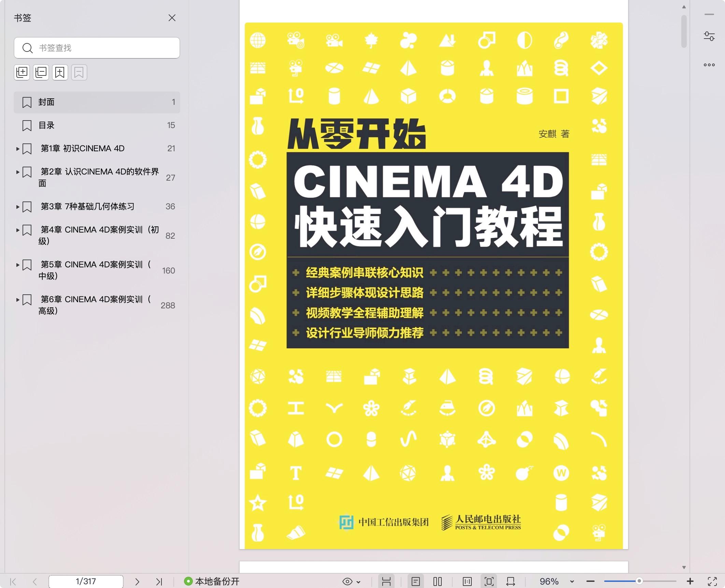Viewport: 725px width, 588px height.
Task: Expand 第2章 认识CINEMA 4D的软件界面
Action: (x=18, y=172)
